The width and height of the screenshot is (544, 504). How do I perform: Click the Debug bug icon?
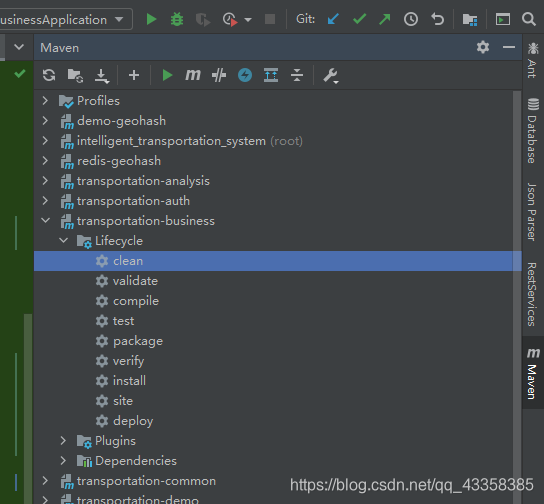(x=177, y=19)
